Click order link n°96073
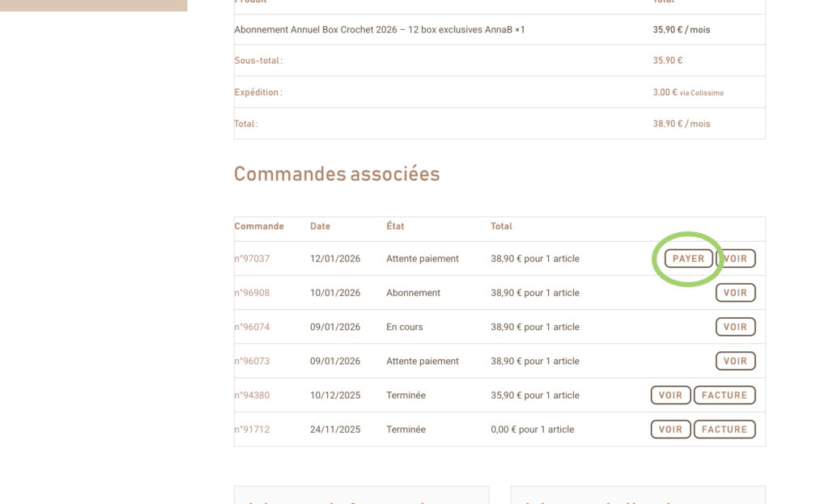829x504 pixels. (x=252, y=361)
